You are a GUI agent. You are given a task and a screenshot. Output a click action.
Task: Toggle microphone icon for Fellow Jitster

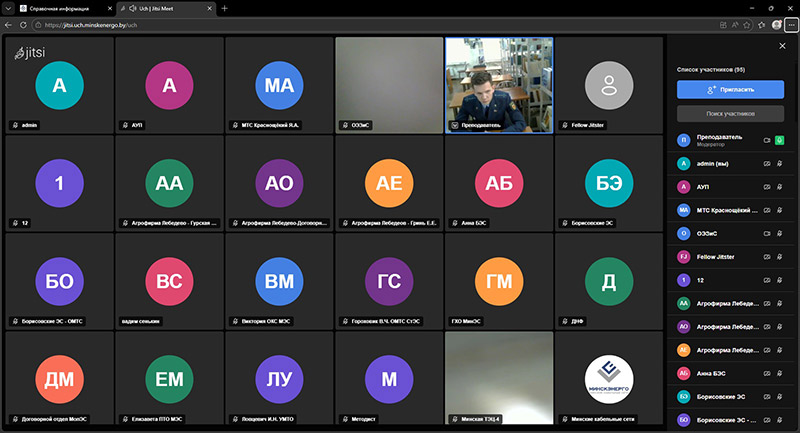coord(779,257)
